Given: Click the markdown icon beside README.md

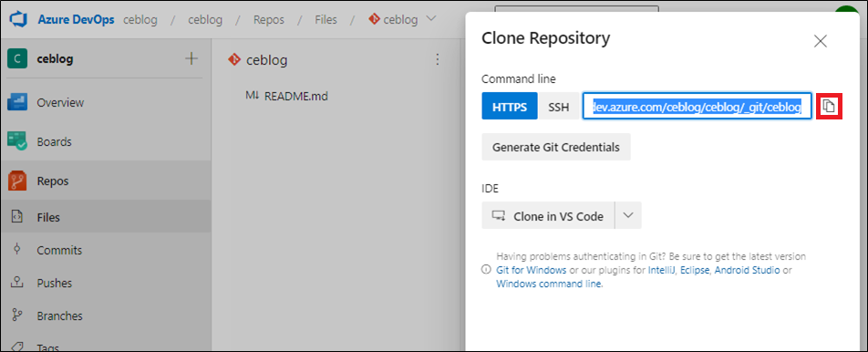Looking at the screenshot, I should [252, 96].
